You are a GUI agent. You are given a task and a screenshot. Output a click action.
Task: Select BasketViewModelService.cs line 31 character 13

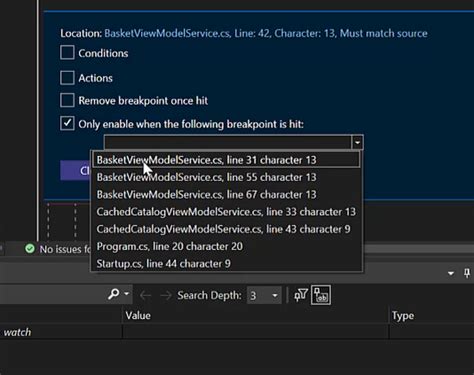pyautogui.click(x=226, y=160)
